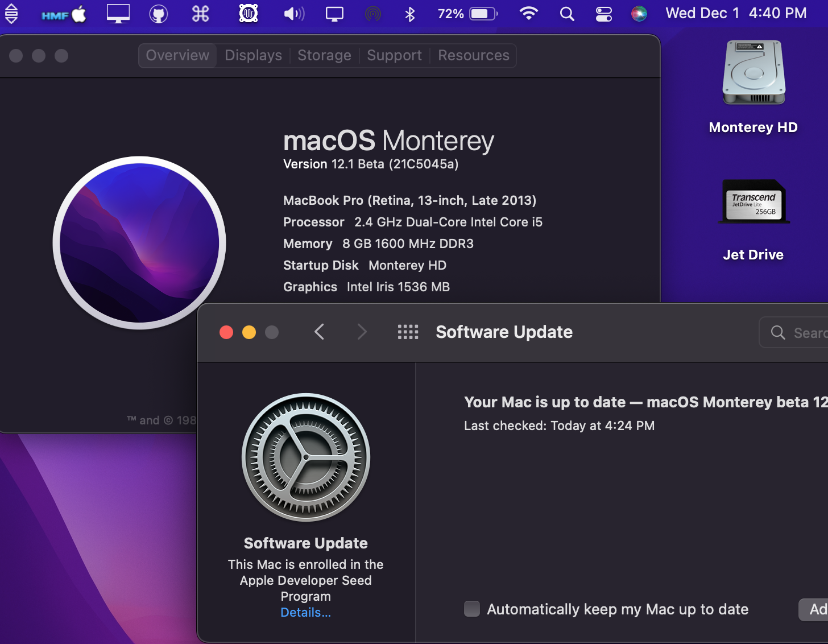Screen dimensions: 828x644
Task: Open the GitHub menu bar icon
Action: pos(159,14)
